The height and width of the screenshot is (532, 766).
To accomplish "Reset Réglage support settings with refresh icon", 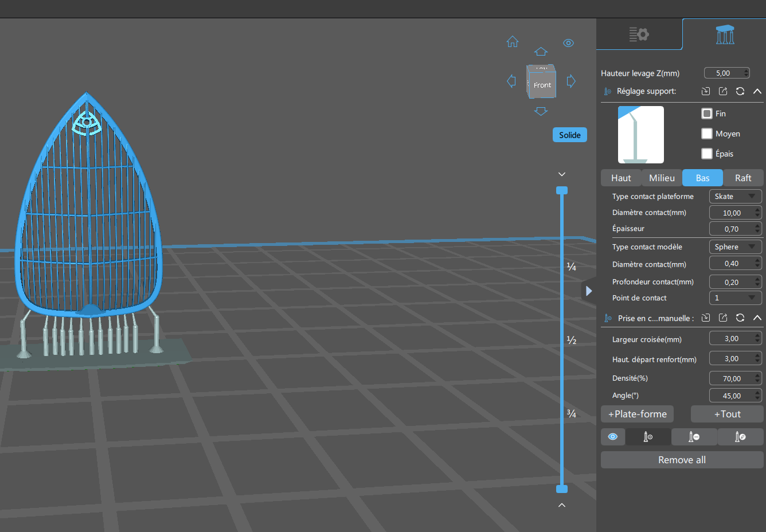I will point(740,91).
